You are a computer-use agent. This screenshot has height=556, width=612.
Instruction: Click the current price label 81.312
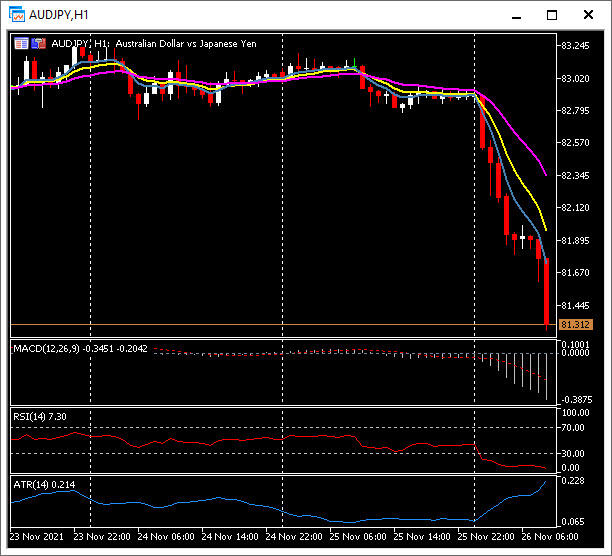[x=576, y=324]
